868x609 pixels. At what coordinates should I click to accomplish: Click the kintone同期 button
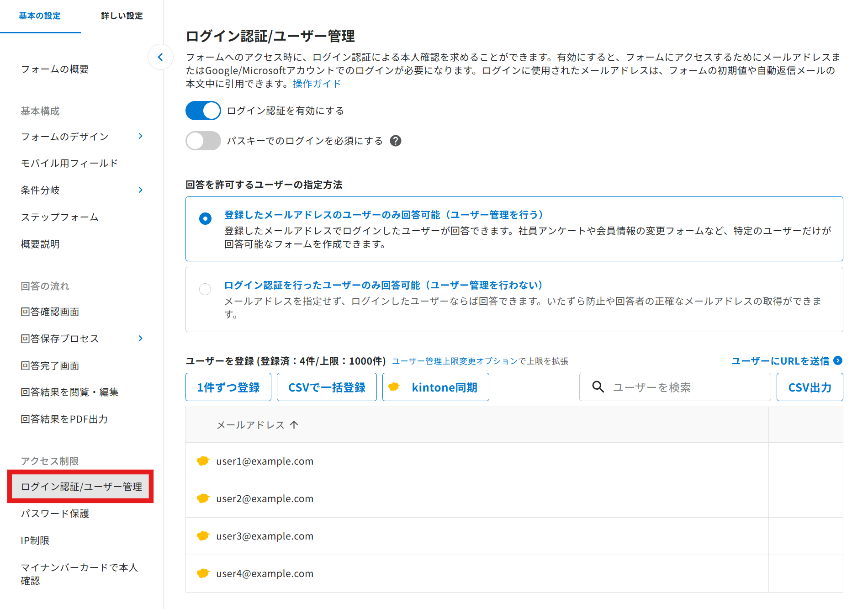436,387
